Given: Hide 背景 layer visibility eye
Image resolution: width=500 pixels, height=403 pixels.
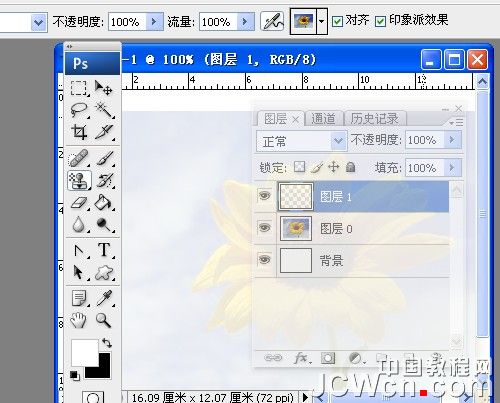Looking at the screenshot, I should click(x=265, y=259).
